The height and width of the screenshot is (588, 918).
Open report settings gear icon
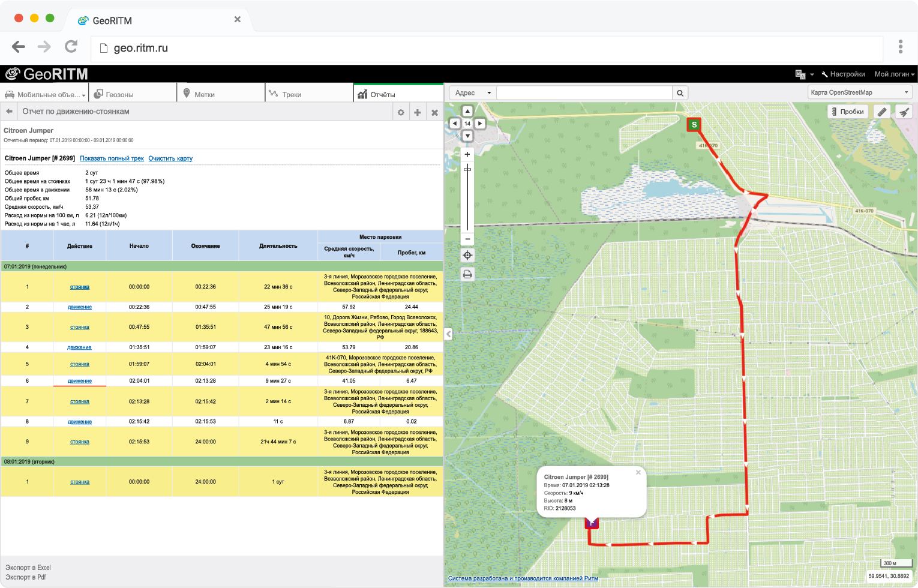click(x=401, y=112)
